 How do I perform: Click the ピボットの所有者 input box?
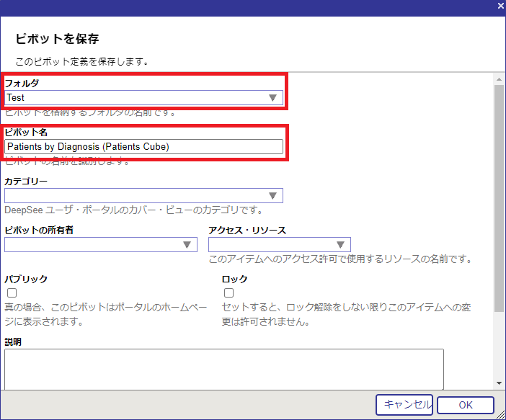[92, 245]
